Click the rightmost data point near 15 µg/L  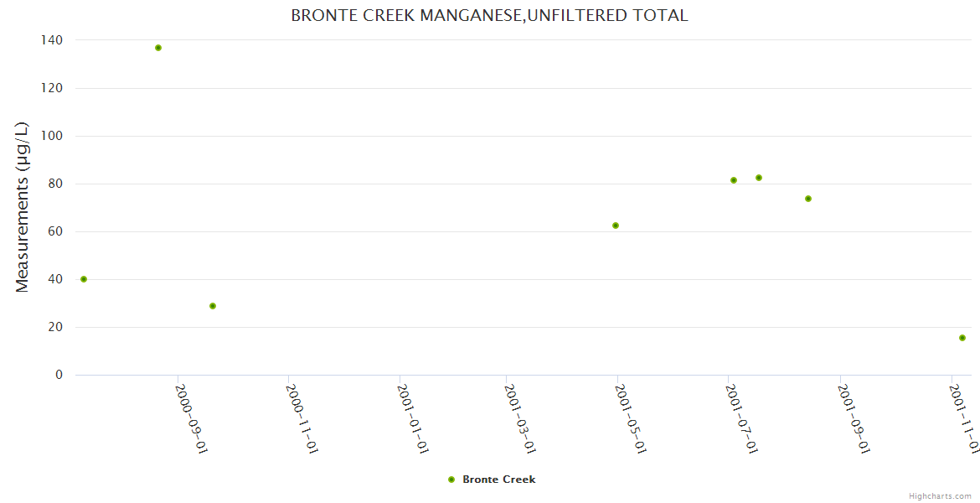962,338
